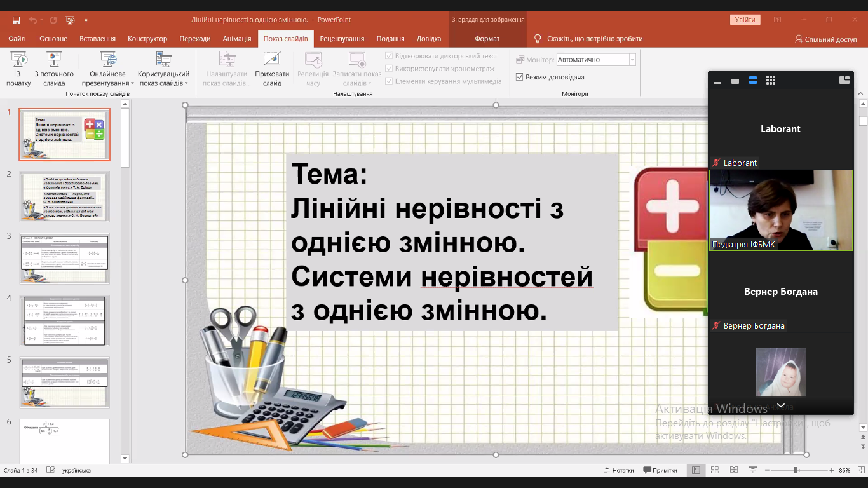Open 'Онлайнове презентування' feature
868x488 pixels.
click(x=107, y=67)
